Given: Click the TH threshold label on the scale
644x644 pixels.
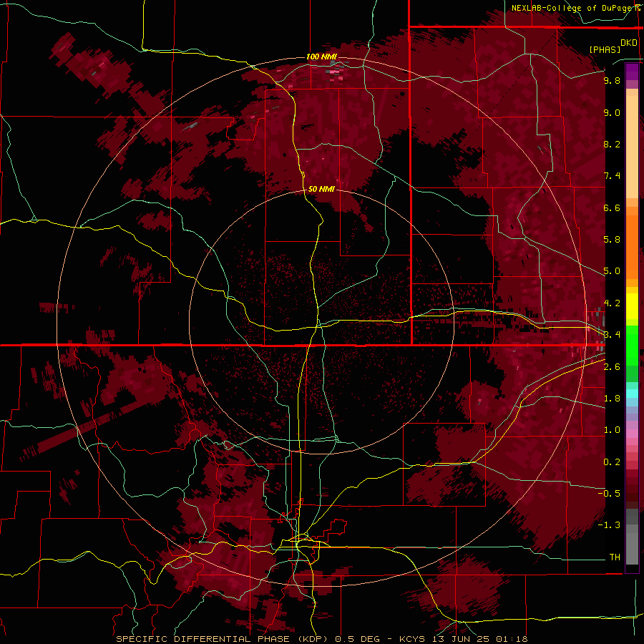Looking at the screenshot, I should pyautogui.click(x=615, y=557).
